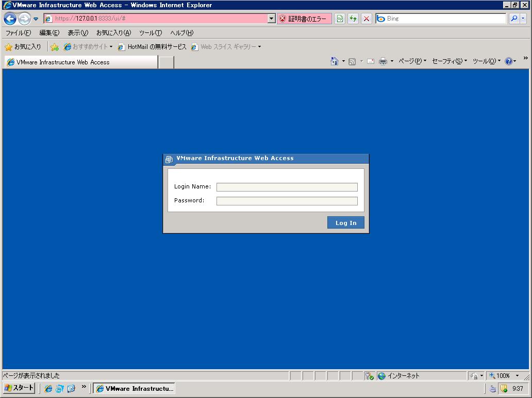Screen dimensions: 532x398
Task: Open the 編集(E) menu
Action: click(49, 33)
